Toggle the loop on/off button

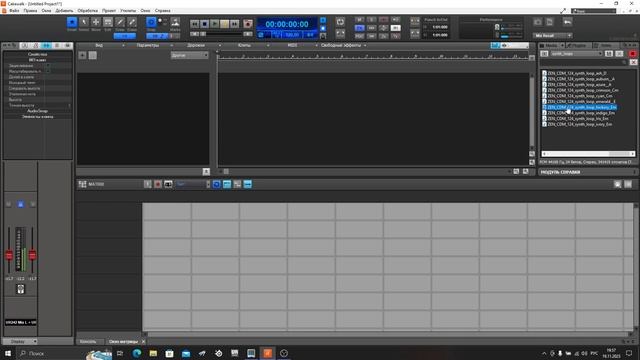point(340,22)
